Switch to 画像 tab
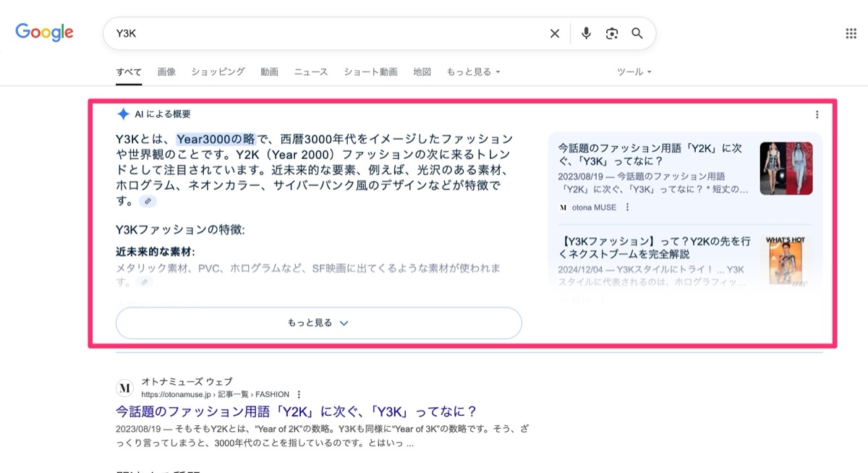The width and height of the screenshot is (868, 473). pos(166,72)
